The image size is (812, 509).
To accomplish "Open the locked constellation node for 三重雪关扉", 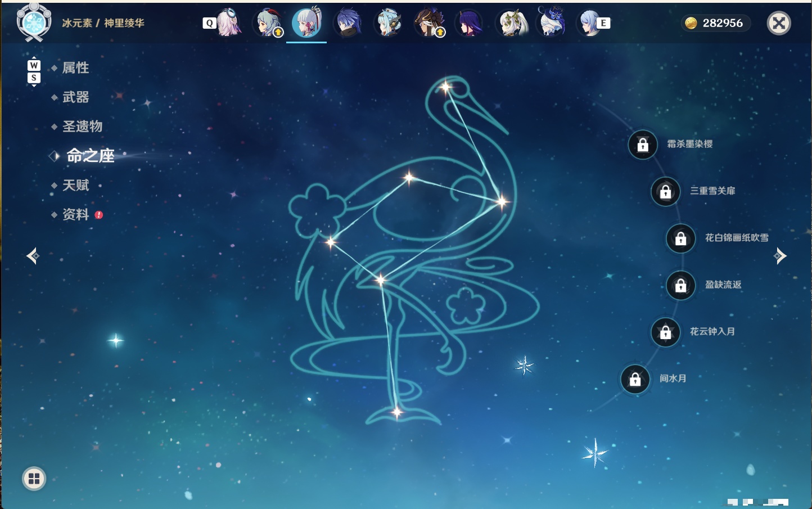I will 666,191.
